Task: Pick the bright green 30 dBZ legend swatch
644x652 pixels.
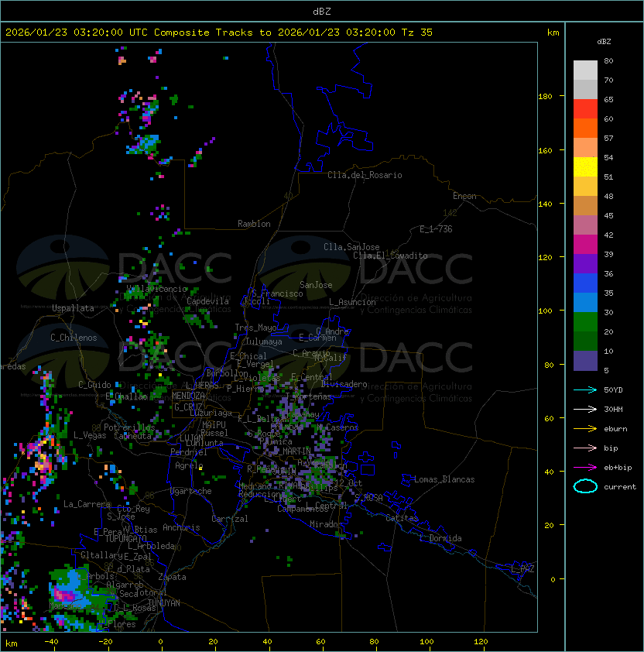Action: coord(585,322)
